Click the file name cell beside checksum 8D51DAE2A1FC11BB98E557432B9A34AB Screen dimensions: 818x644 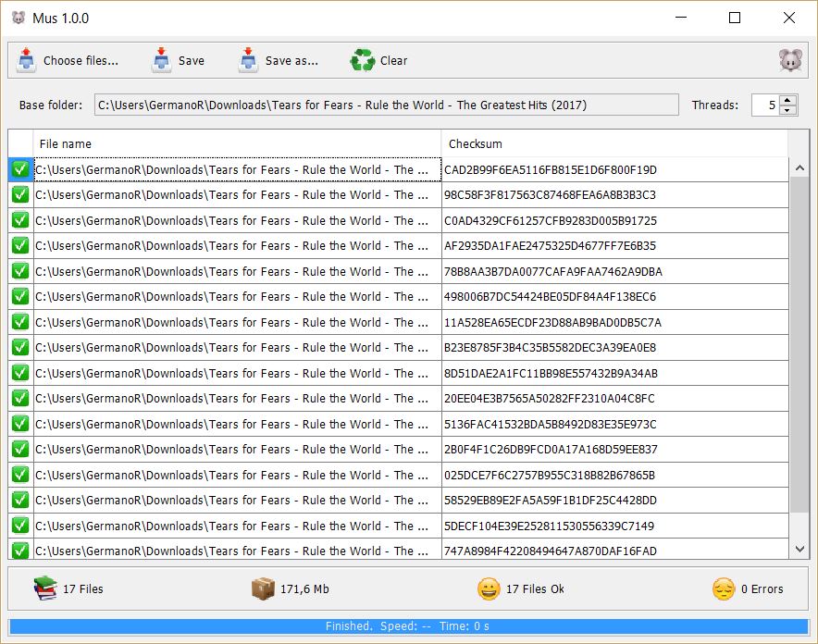238,373
